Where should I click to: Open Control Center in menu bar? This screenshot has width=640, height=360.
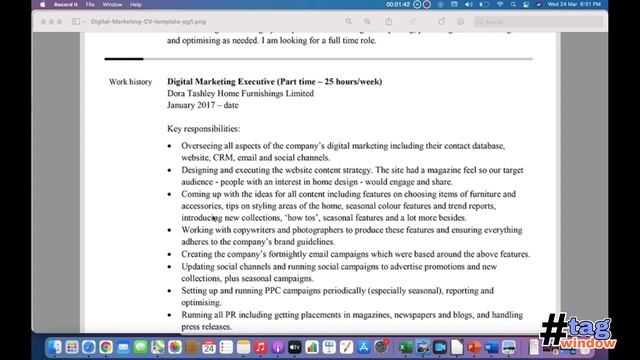[526, 4]
